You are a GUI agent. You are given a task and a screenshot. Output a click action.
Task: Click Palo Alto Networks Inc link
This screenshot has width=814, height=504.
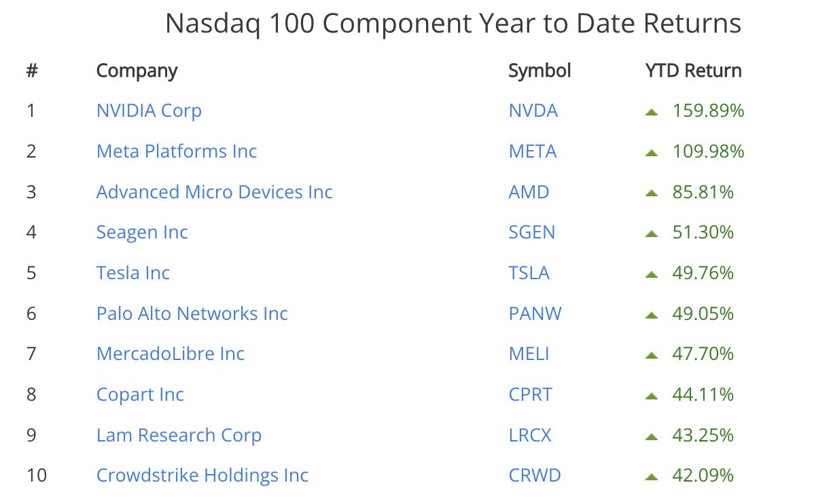coord(192,313)
